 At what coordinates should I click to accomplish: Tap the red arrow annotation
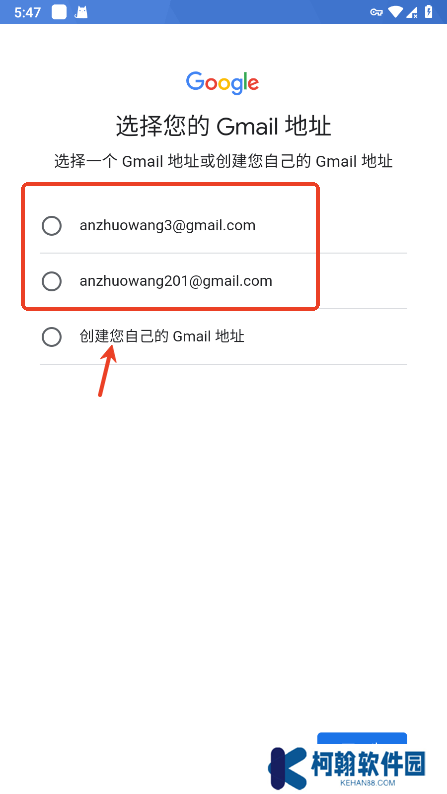107,370
